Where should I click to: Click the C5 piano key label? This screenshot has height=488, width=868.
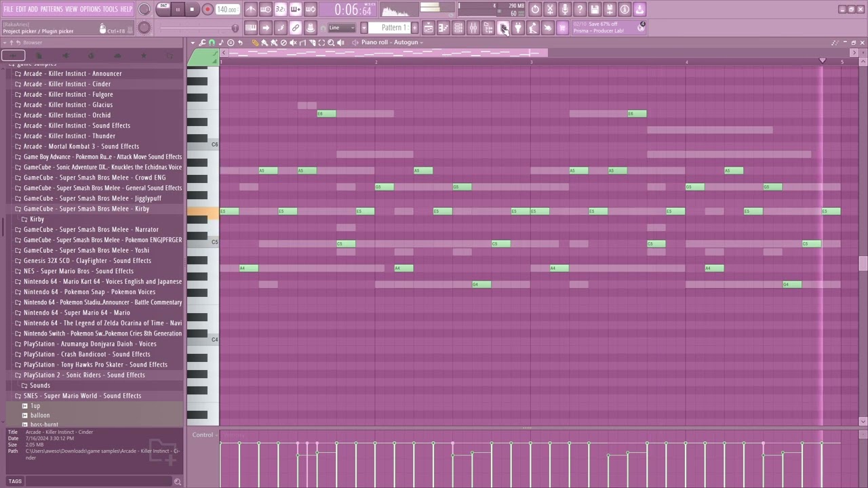(214, 242)
